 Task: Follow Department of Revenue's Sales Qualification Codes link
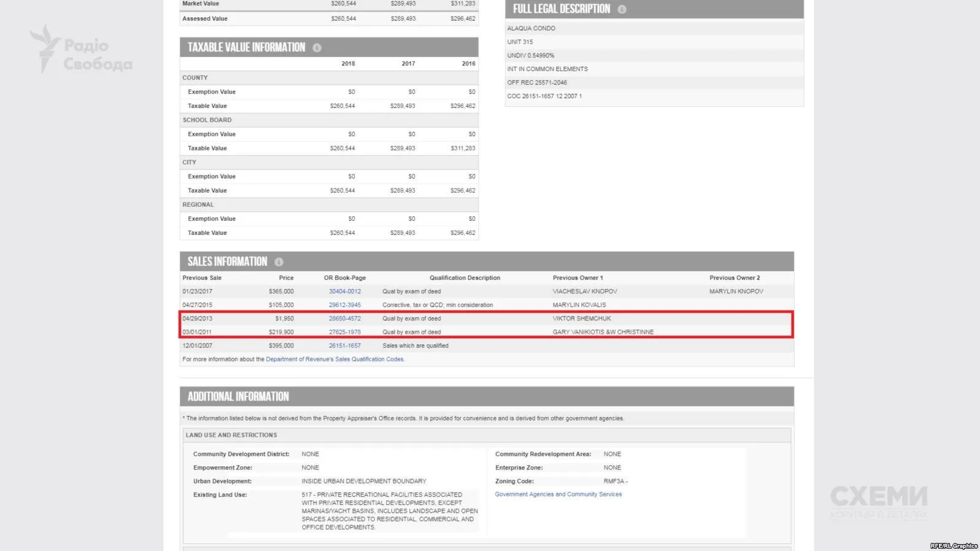click(334, 359)
